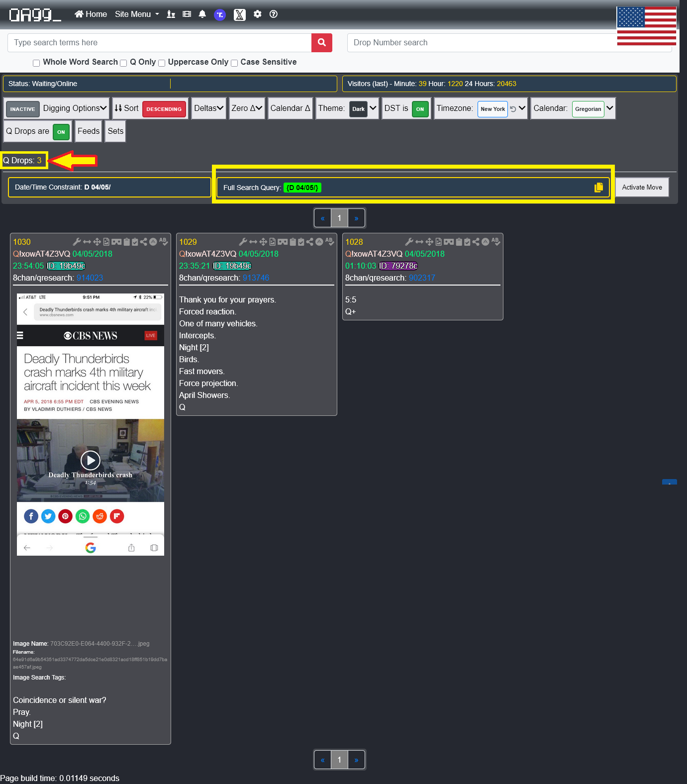Click inside the Drop Number search field

pos(478,43)
